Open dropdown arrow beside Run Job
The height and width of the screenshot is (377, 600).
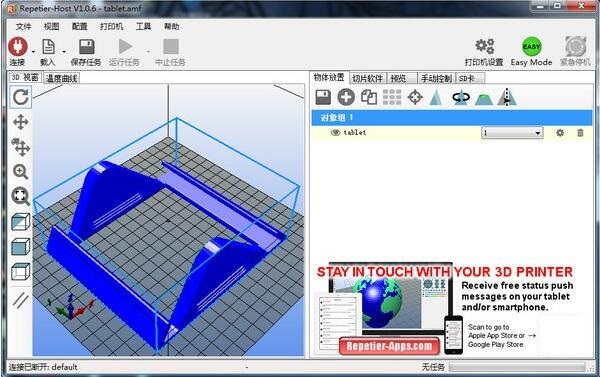[x=148, y=51]
